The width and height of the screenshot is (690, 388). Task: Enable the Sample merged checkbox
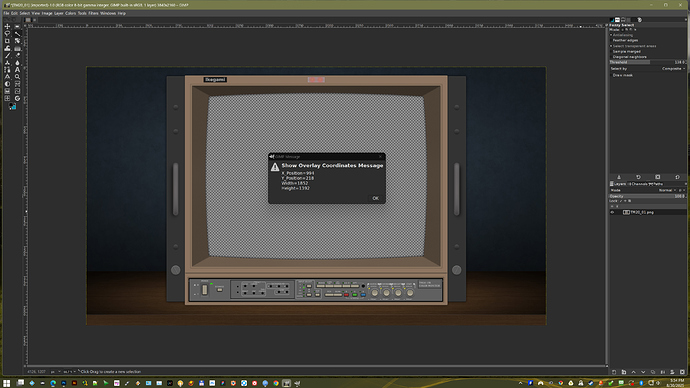[x=611, y=51]
